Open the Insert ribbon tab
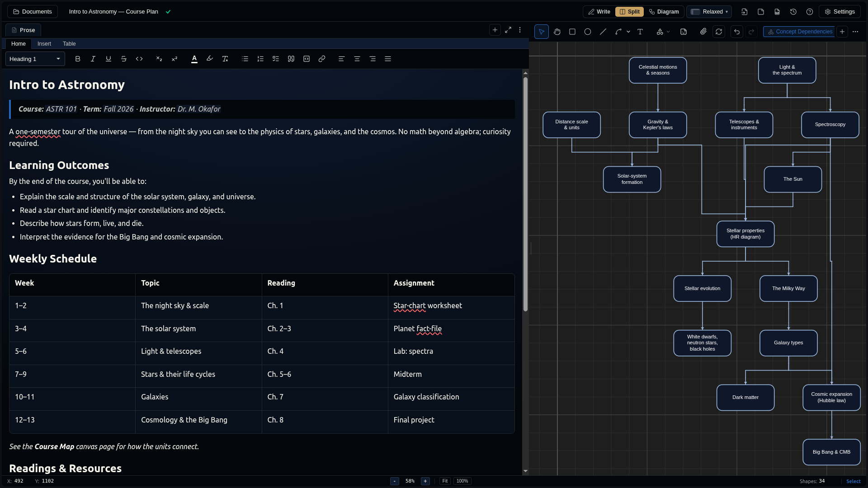 click(x=44, y=44)
